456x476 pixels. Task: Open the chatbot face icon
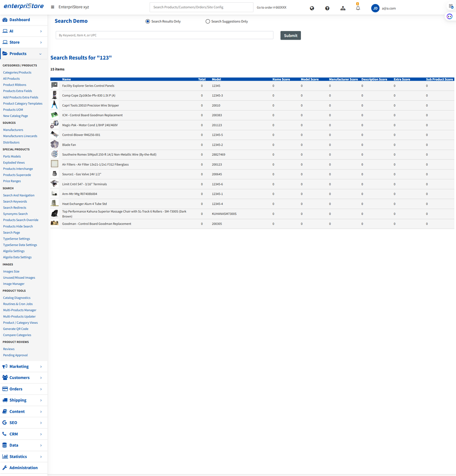point(450,16)
